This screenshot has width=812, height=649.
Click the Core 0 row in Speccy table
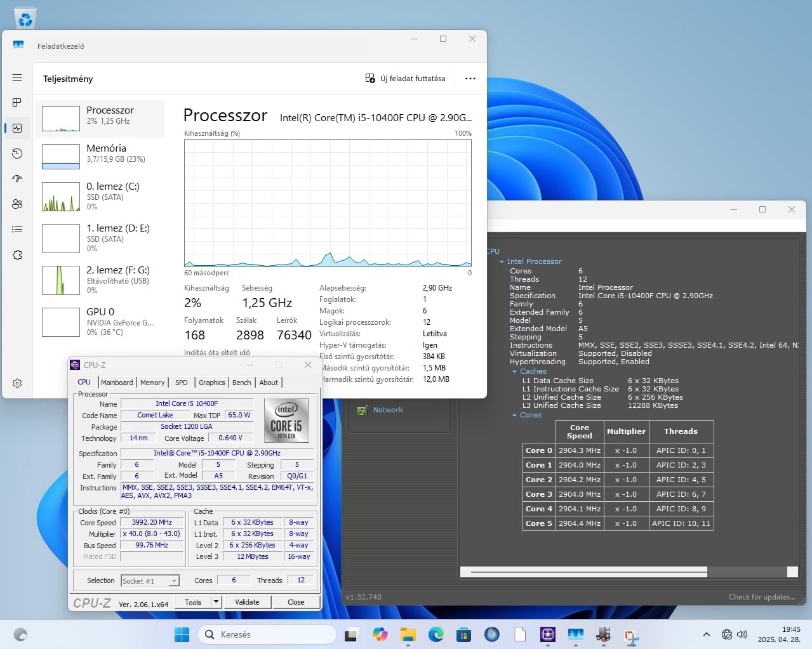coord(617,450)
